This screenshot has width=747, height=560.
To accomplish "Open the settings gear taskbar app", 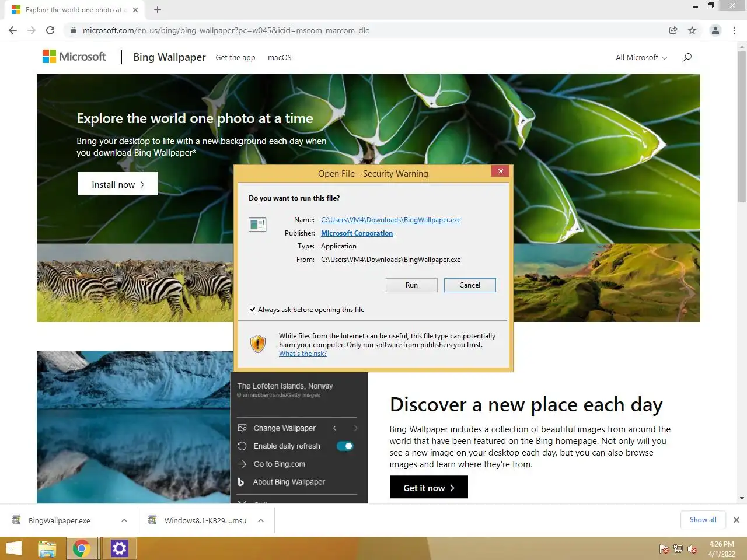I will pyautogui.click(x=120, y=548).
